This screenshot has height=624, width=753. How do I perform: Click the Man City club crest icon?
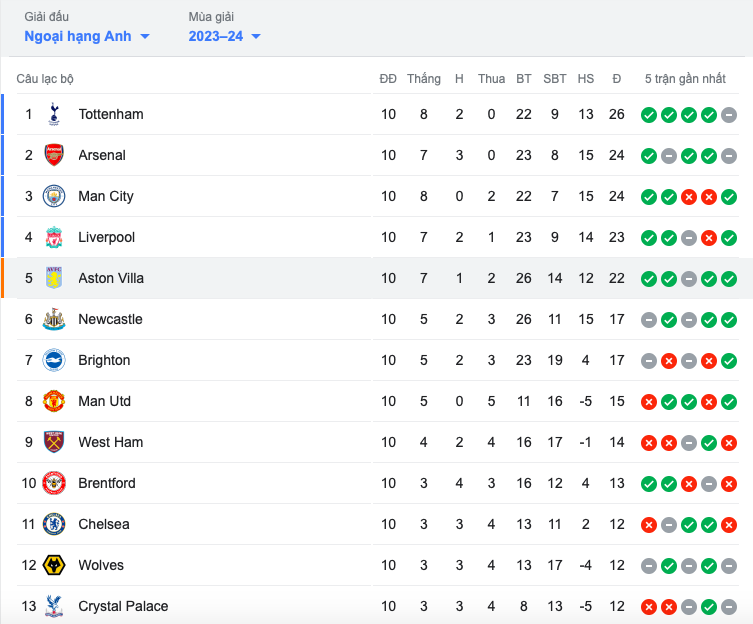click(54, 196)
